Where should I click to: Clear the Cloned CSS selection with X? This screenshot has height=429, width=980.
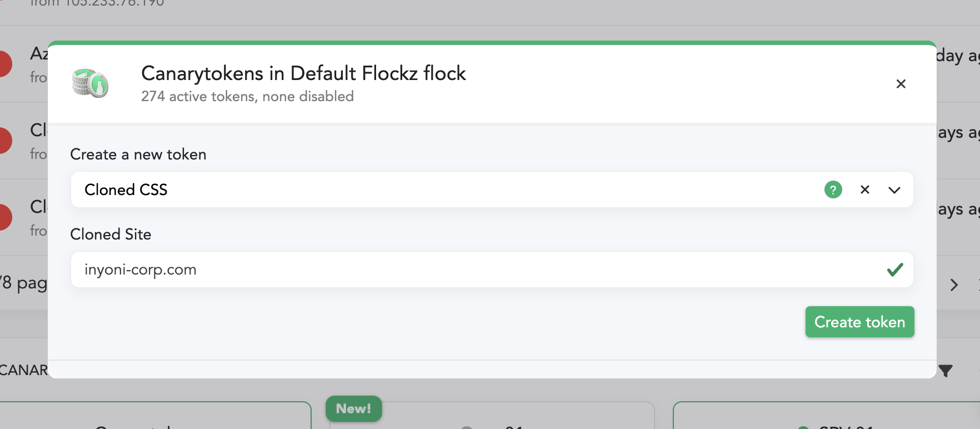tap(865, 190)
